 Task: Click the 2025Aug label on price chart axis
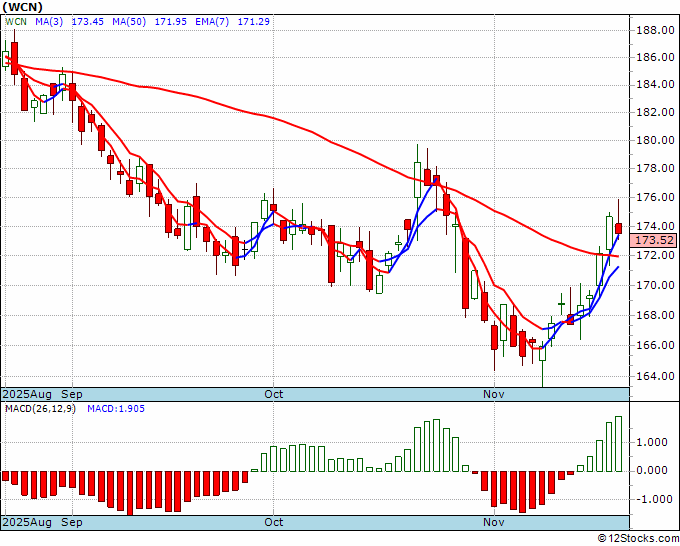click(27, 394)
